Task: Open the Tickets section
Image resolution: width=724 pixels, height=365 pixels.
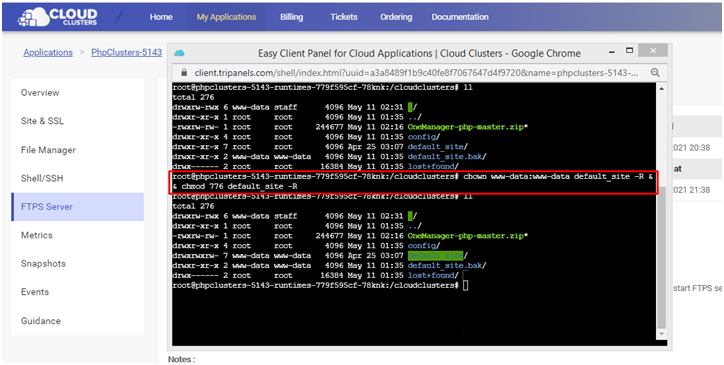Action: click(344, 17)
